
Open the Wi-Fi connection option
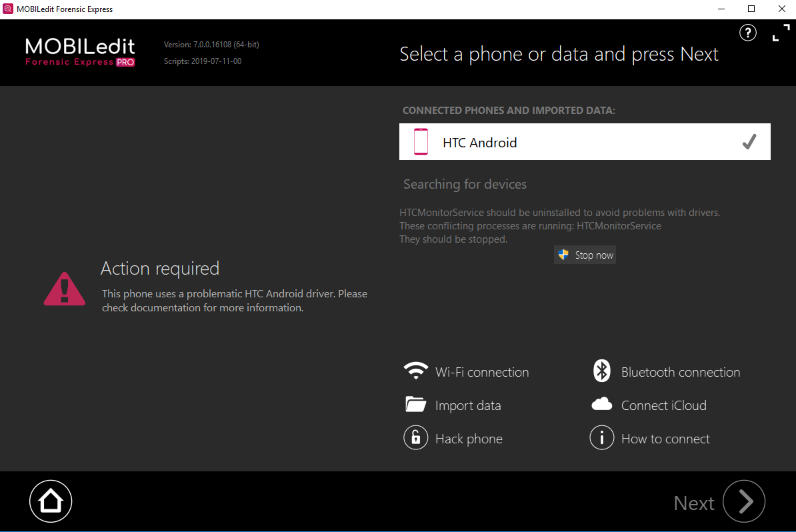[x=482, y=372]
